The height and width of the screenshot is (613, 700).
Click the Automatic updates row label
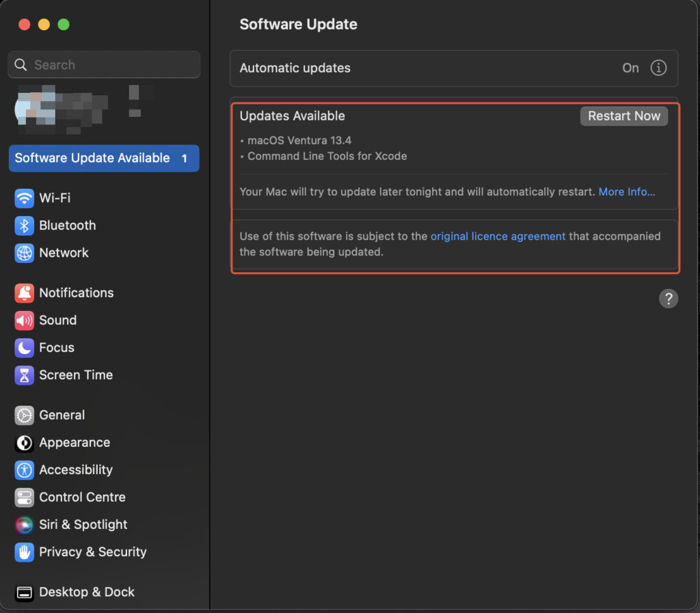295,68
